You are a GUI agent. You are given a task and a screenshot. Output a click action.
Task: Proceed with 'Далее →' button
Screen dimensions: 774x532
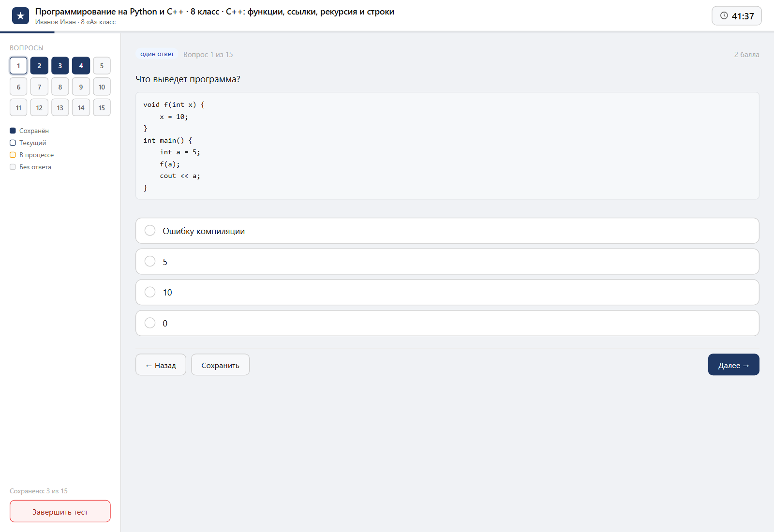click(x=733, y=365)
